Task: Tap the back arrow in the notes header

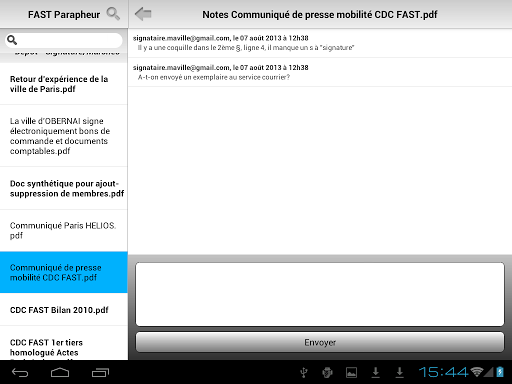Action: click(x=143, y=14)
